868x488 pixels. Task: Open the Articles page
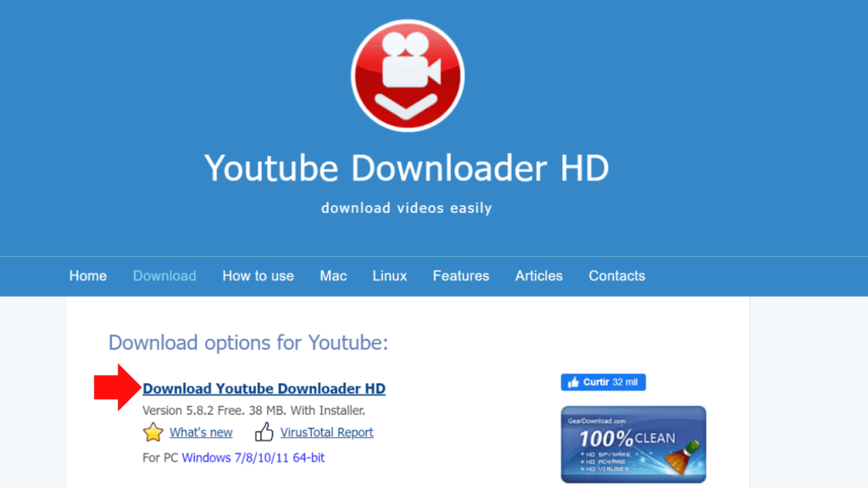538,276
